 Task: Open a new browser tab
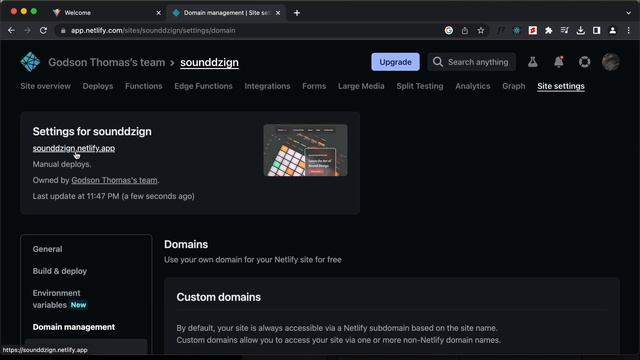pos(297,13)
